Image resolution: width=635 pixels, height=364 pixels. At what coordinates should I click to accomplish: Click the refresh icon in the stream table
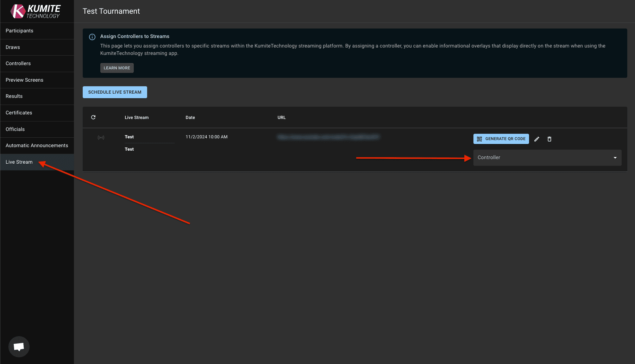(93, 117)
